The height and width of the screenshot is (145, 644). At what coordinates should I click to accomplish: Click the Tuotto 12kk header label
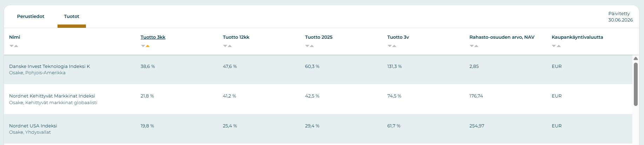(x=236, y=37)
